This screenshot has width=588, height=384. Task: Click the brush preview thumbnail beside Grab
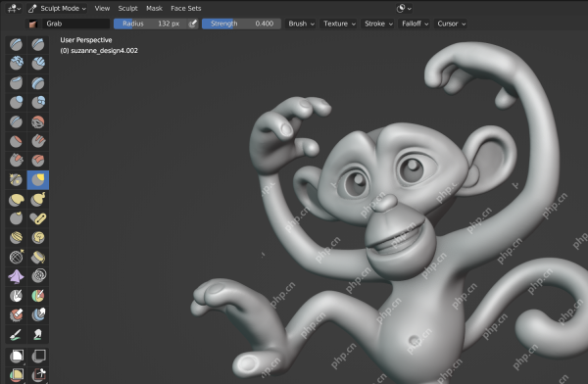[x=33, y=24]
